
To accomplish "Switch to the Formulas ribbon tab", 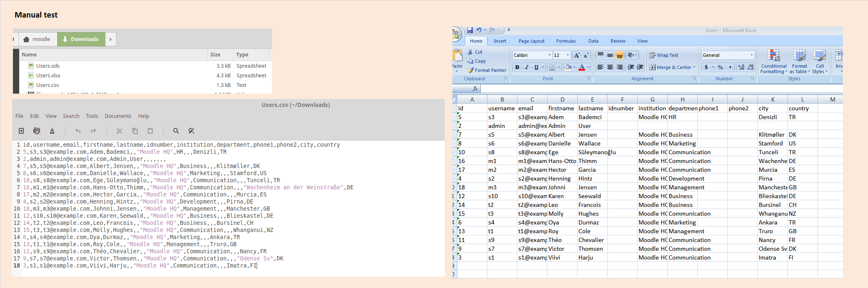I will [566, 41].
